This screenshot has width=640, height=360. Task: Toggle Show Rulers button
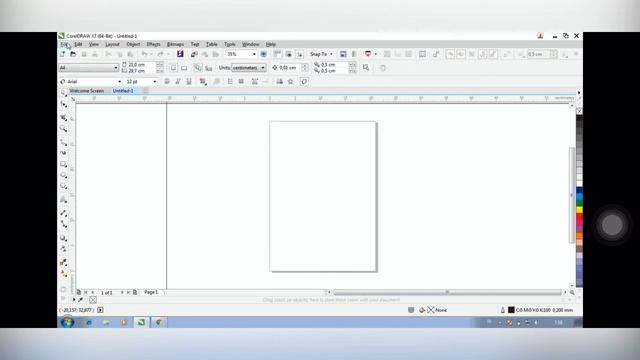click(278, 54)
